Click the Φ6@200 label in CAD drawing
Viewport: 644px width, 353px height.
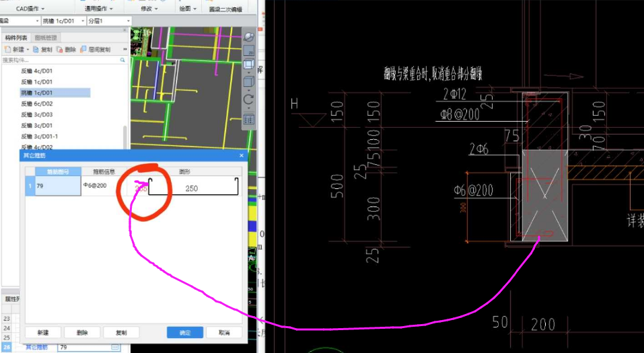(474, 190)
